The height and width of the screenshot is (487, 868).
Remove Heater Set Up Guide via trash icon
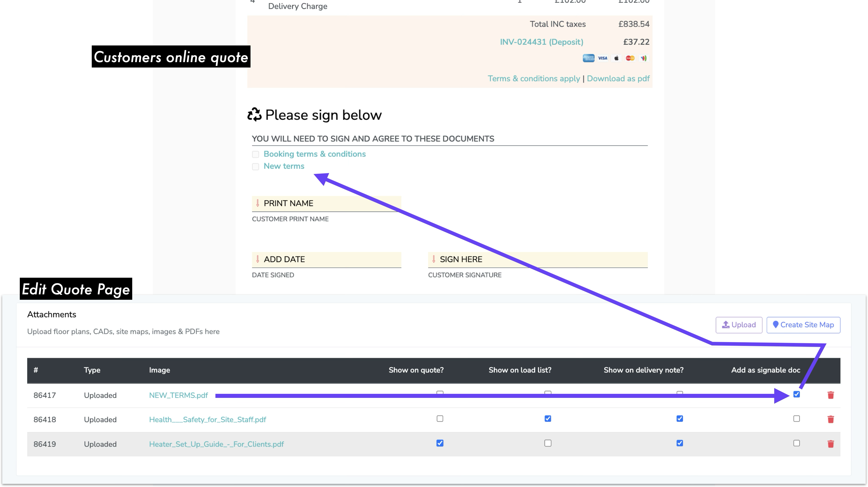(x=831, y=444)
